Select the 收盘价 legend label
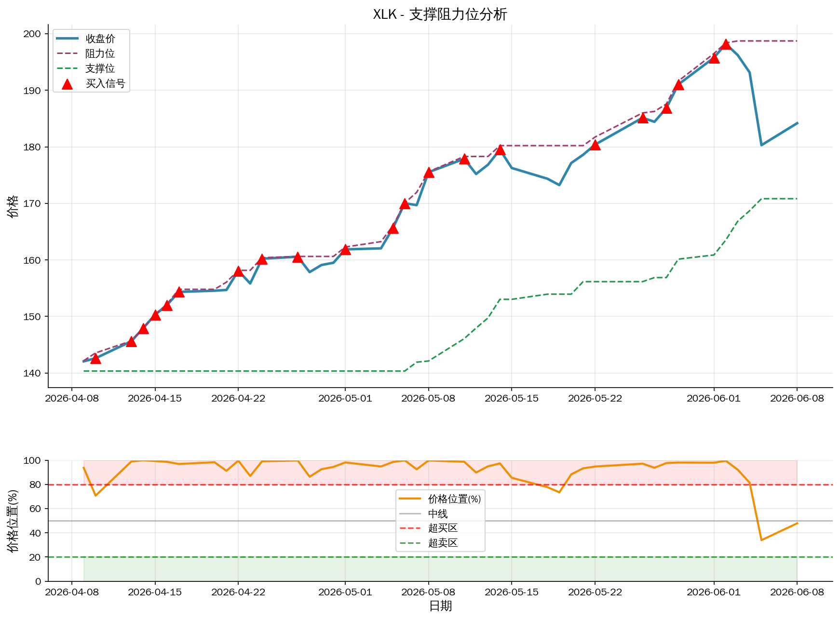The image size is (840, 619). click(x=100, y=39)
